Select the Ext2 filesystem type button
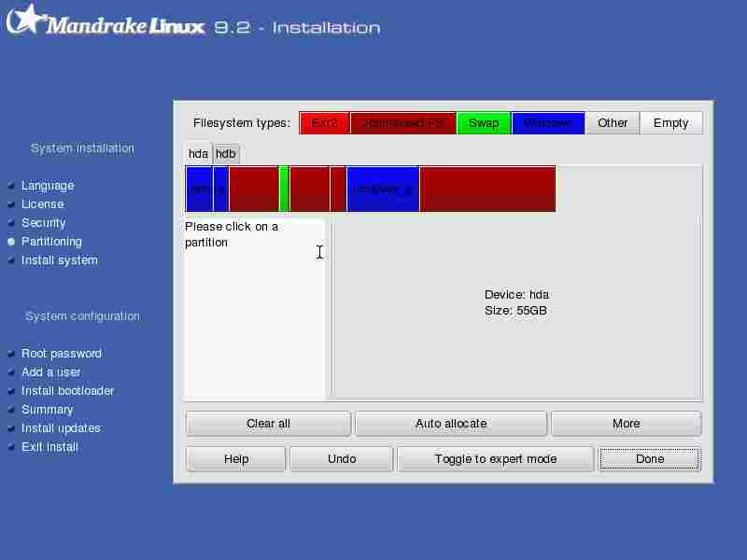The image size is (747, 560). tap(324, 123)
